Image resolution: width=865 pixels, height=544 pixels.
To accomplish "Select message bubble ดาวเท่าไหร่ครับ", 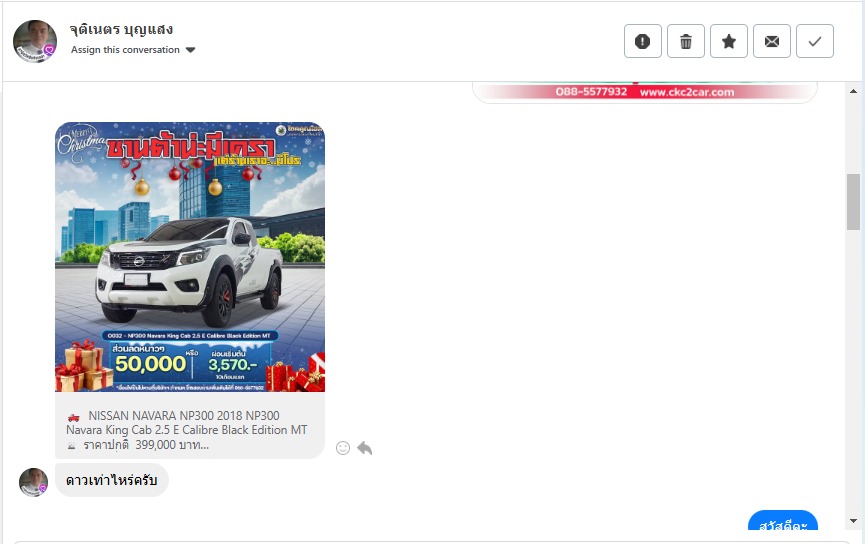I will point(111,480).
